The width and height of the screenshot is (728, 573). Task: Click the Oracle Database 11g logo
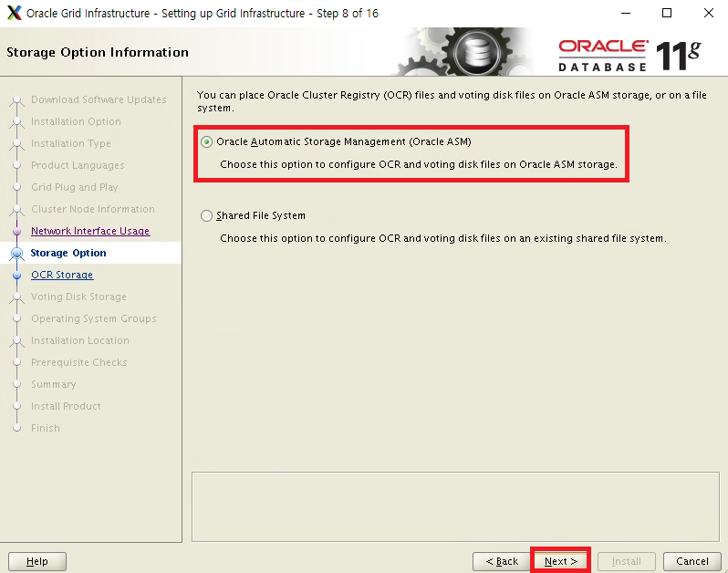[x=629, y=56]
